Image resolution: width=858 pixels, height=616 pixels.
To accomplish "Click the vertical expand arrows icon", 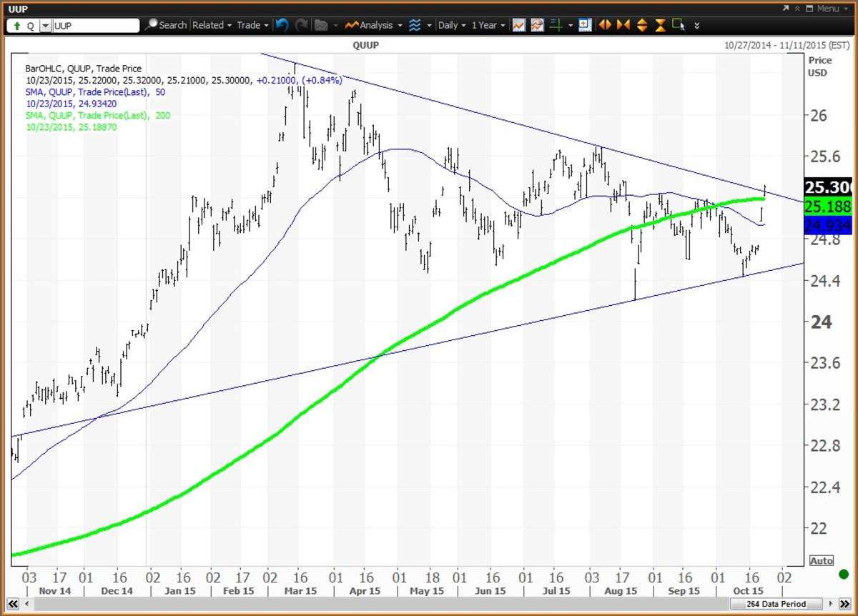I will pos(641,25).
